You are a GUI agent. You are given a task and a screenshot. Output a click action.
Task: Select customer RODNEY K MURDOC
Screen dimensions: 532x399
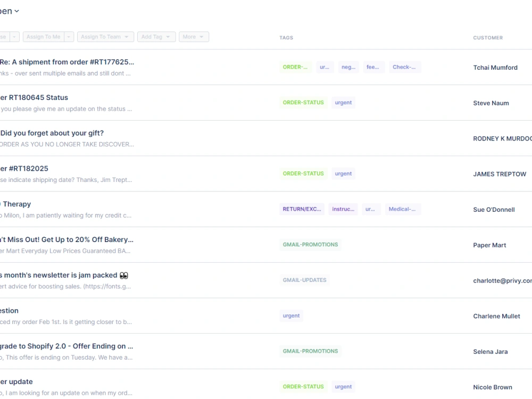point(503,138)
